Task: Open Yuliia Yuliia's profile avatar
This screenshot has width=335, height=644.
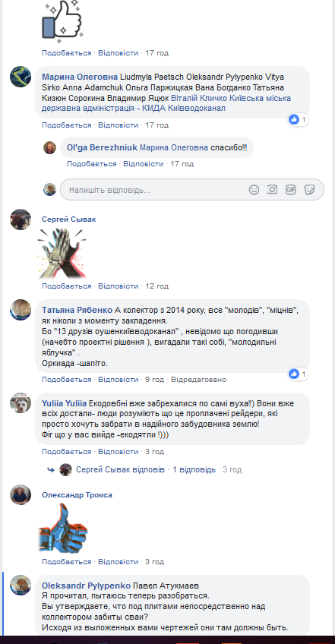Action: (x=21, y=403)
